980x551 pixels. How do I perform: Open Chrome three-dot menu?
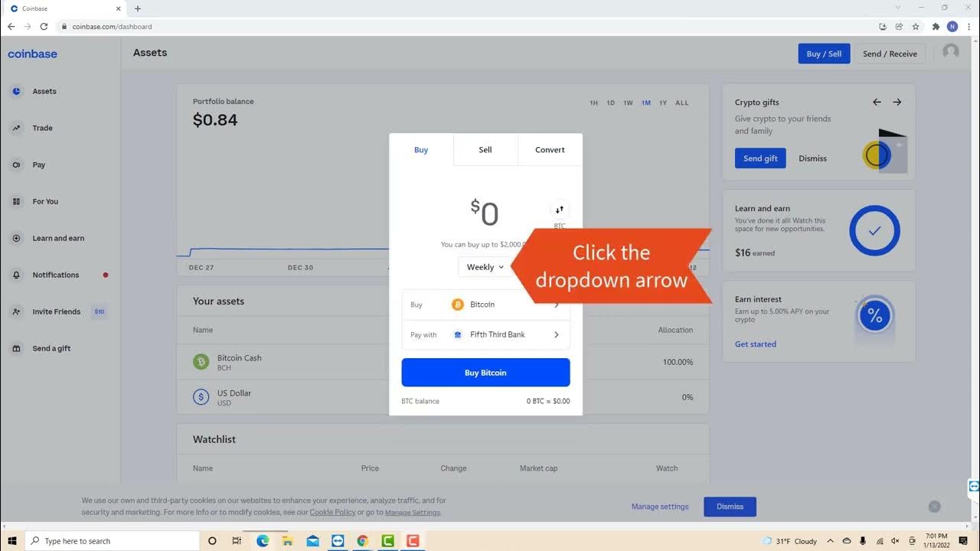969,26
